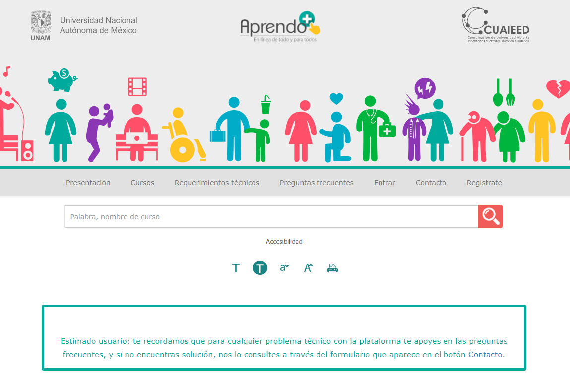Viewport: 570px width, 392px height.
Task: Open Requerimientos técnicos in navigation
Action: tap(217, 183)
